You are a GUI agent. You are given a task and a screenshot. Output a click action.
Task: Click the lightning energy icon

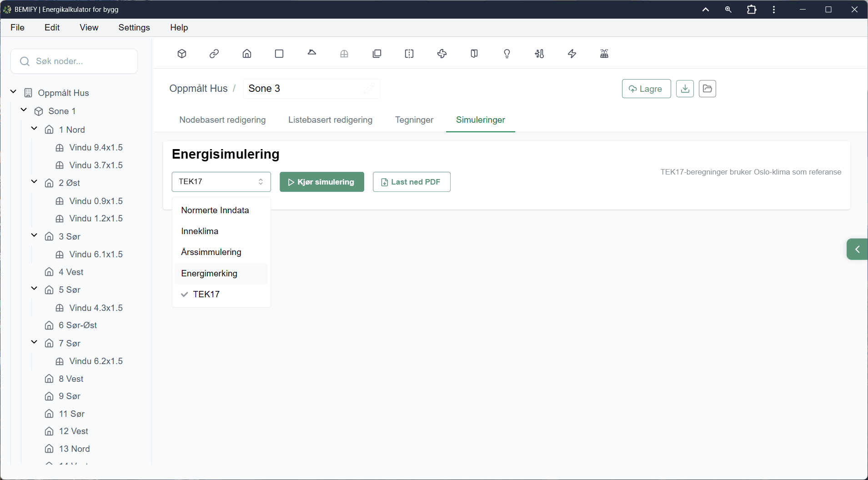pos(572,54)
